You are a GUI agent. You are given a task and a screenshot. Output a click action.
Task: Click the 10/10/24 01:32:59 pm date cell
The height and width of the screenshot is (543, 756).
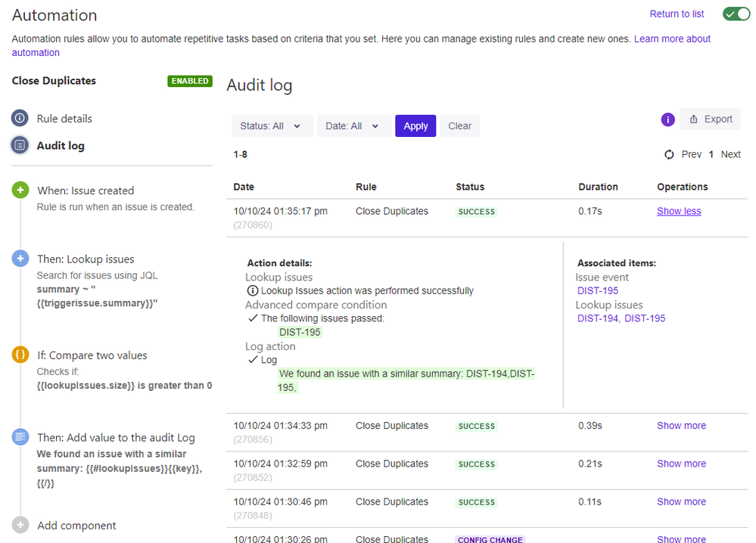[x=281, y=464]
